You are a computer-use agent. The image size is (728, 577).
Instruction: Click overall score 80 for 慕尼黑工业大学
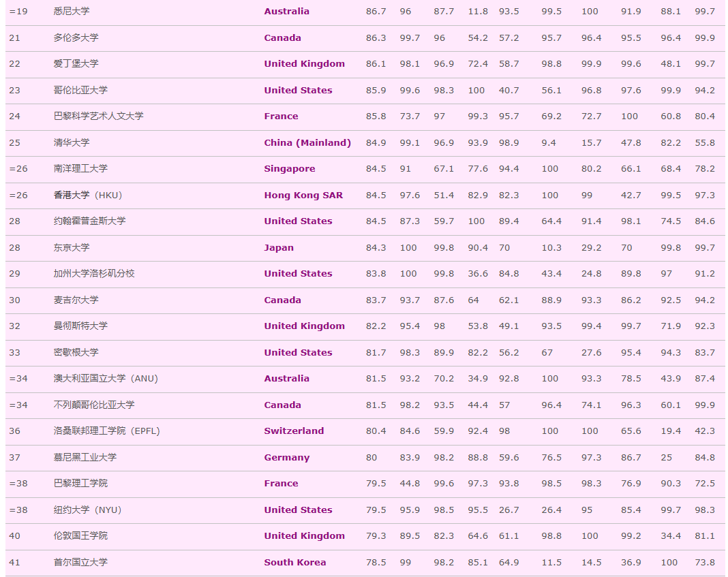pos(371,457)
